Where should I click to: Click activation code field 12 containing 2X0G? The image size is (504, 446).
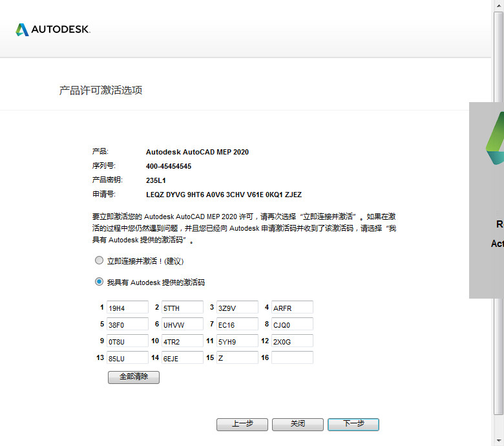292,341
